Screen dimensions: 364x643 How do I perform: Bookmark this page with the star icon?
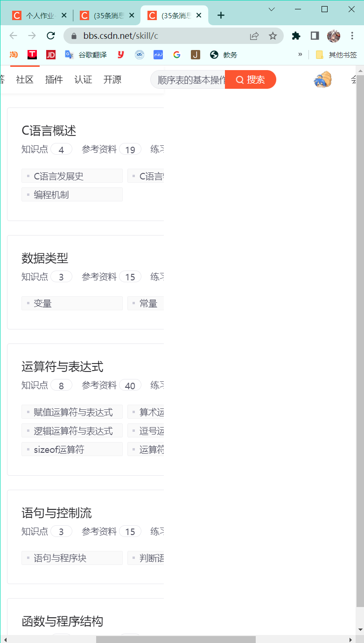[273, 36]
